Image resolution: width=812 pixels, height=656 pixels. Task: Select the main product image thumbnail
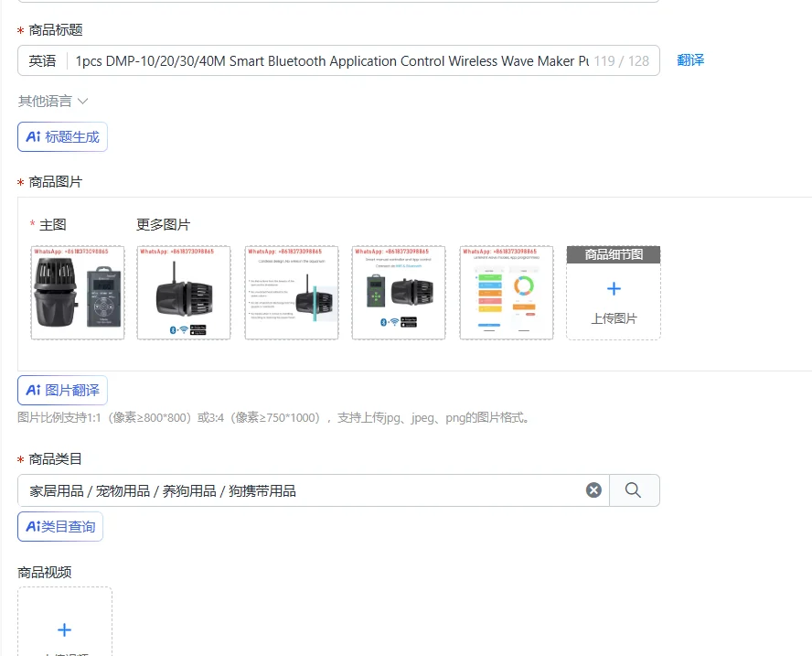pos(78,293)
